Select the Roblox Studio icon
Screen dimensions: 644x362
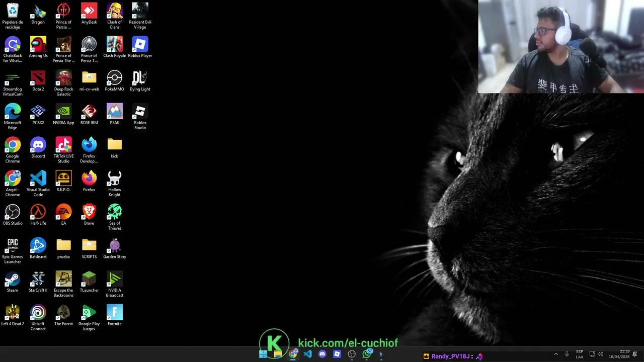140,116
